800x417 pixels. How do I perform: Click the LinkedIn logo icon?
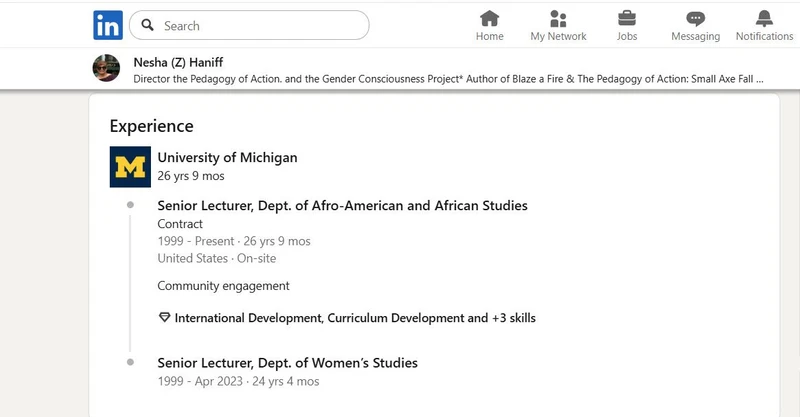click(108, 25)
